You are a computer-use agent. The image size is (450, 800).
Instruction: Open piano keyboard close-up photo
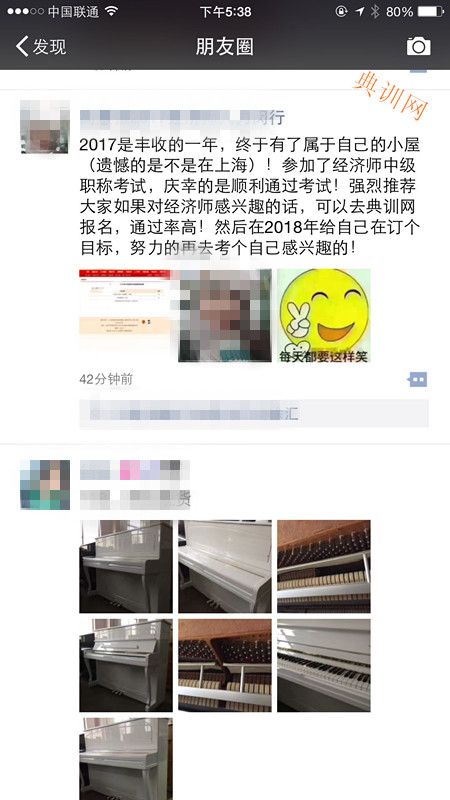323,665
